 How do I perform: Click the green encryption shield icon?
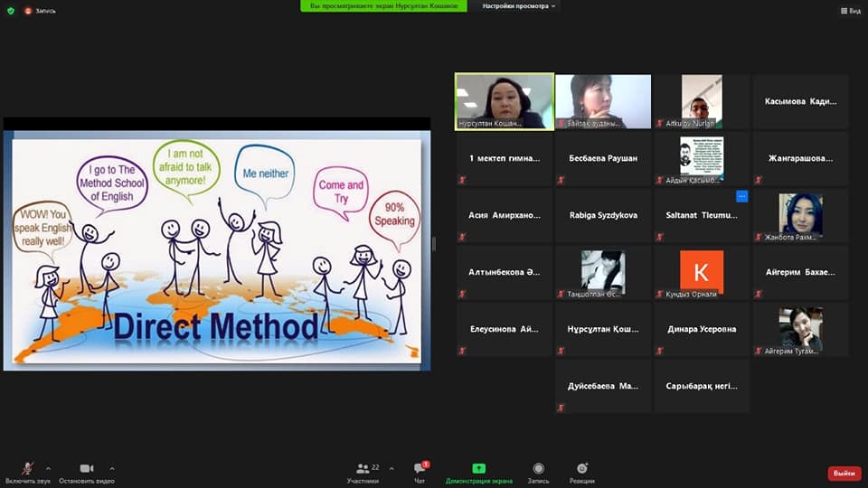[x=11, y=11]
